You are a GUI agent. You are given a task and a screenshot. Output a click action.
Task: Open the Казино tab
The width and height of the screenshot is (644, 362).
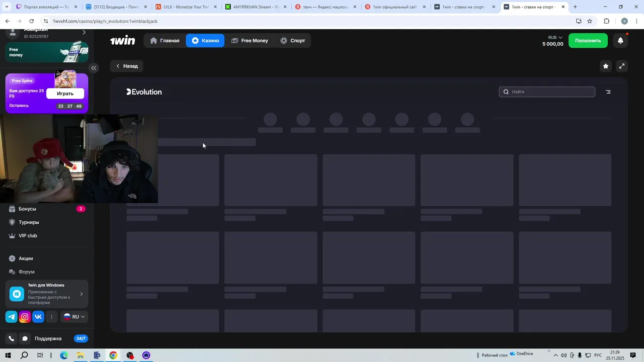[x=205, y=41]
